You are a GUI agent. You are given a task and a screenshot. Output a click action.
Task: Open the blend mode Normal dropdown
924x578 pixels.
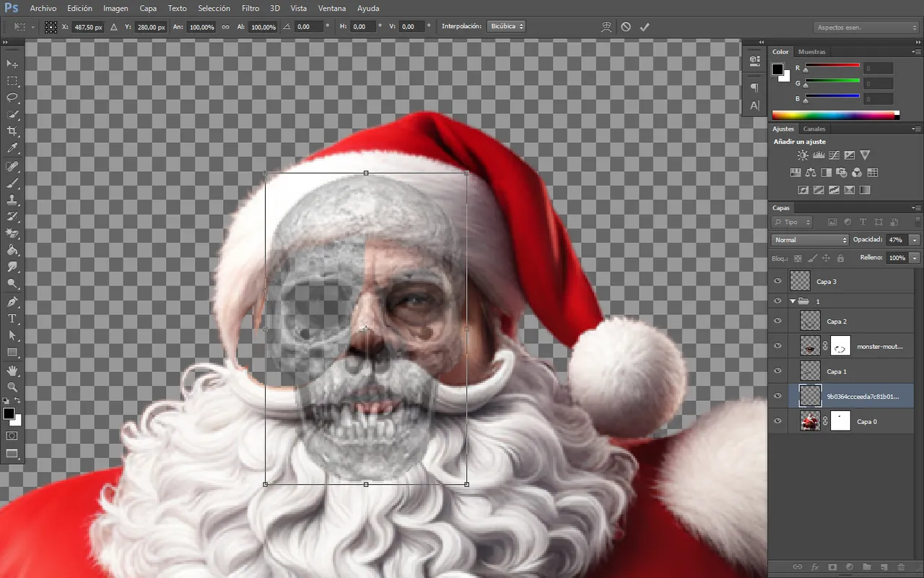(810, 240)
